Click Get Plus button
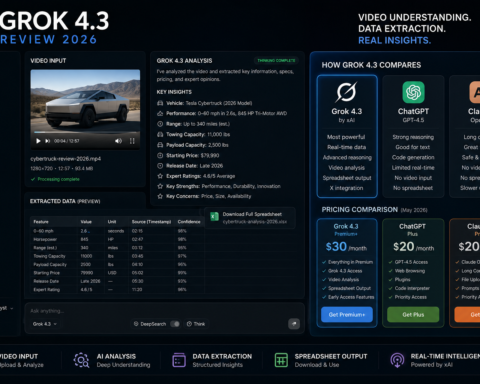This screenshot has width=480, height=384. pos(413,314)
